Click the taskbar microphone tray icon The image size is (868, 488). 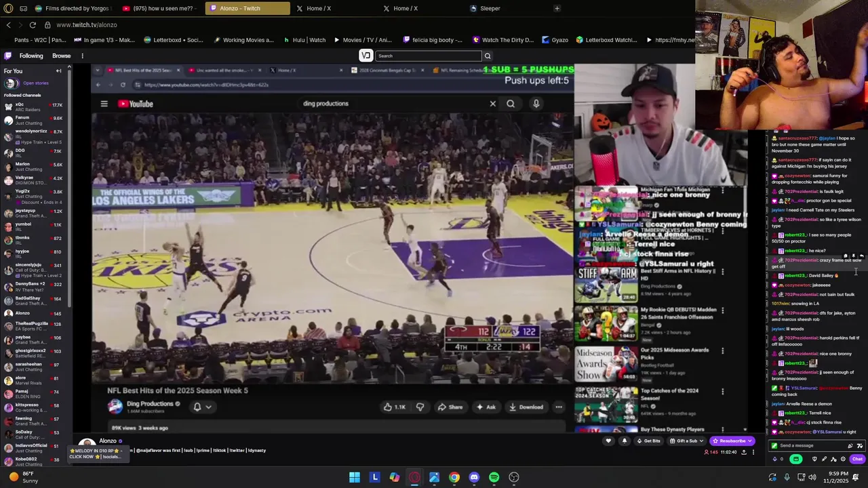click(787, 477)
